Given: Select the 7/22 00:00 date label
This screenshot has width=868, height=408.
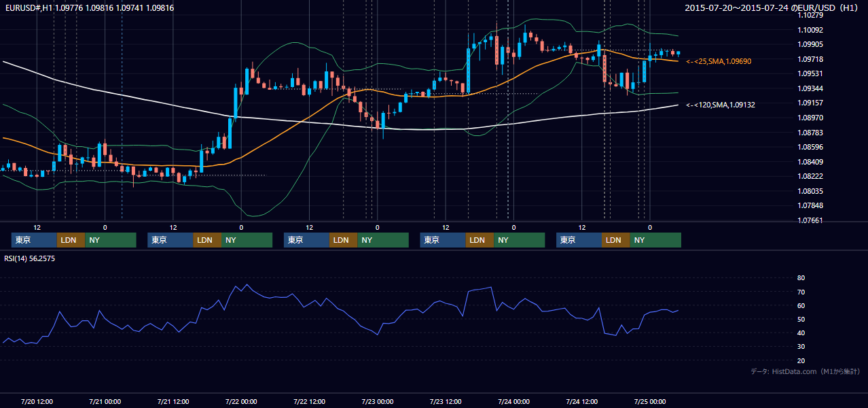Looking at the screenshot, I should tap(241, 401).
